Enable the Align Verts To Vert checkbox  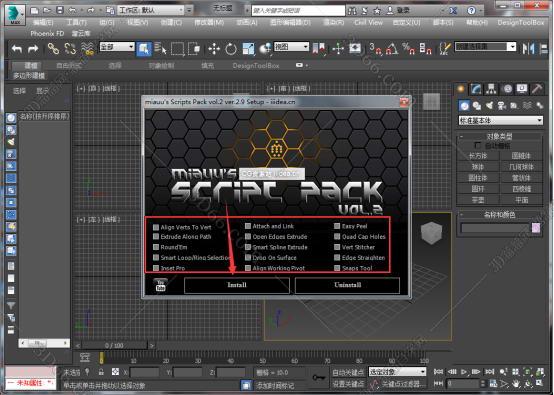[156, 227]
